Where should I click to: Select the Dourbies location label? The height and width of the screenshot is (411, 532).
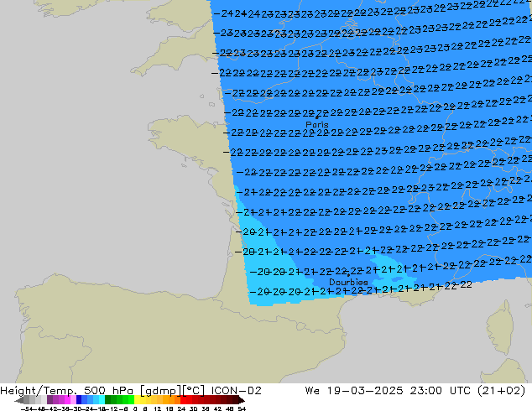pyautogui.click(x=347, y=283)
